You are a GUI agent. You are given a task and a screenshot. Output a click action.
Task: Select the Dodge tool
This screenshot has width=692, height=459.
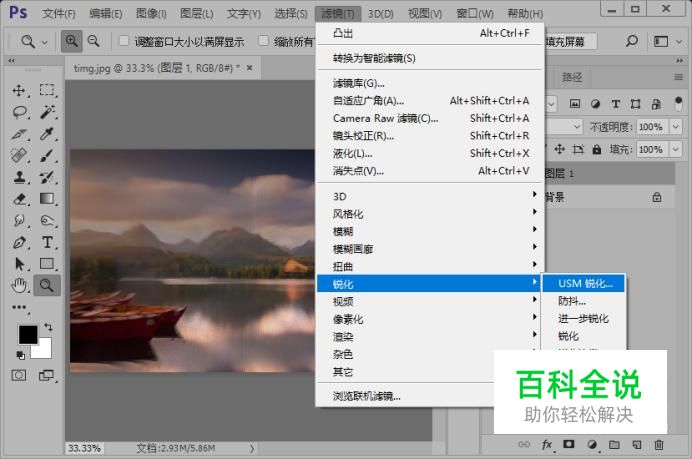point(47,220)
